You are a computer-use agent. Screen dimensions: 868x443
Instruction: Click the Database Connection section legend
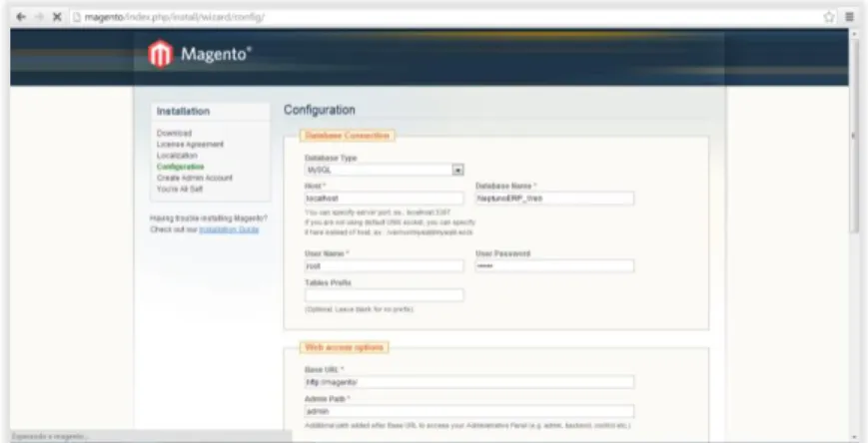pyautogui.click(x=347, y=136)
